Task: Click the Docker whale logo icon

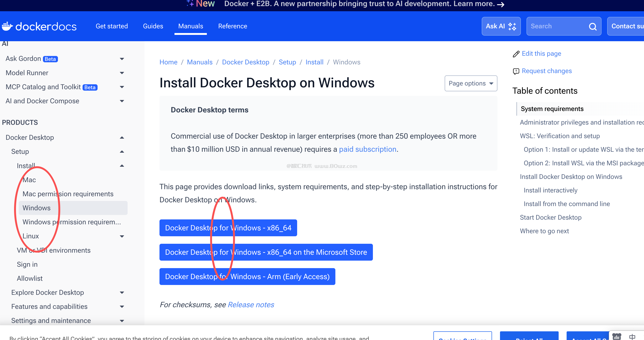Action: coord(7,26)
